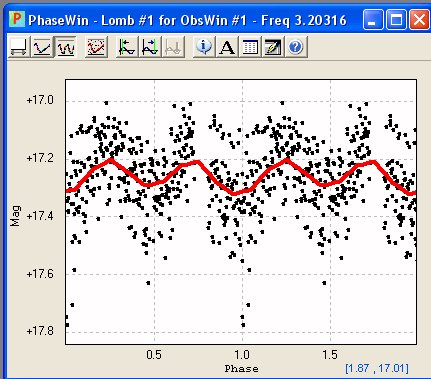The width and height of the screenshot is (431, 379).
Task: Click the grayed-out curve marker icon
Action: pyautogui.click(x=173, y=47)
